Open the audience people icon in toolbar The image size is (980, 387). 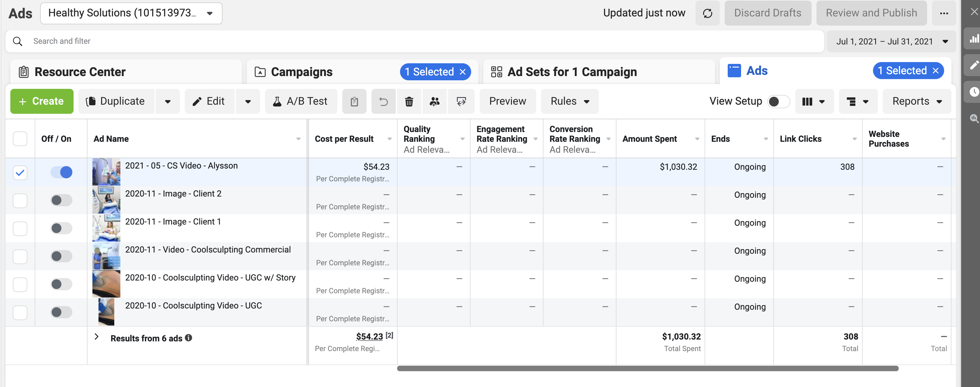pyautogui.click(x=434, y=101)
